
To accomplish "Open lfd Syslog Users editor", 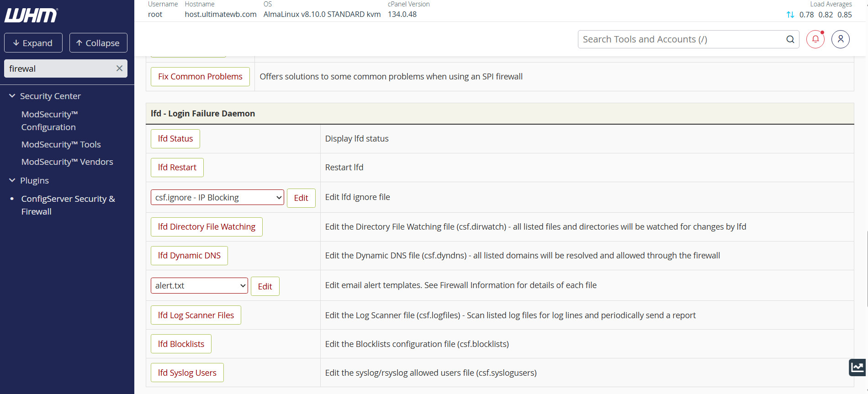I will point(187,373).
